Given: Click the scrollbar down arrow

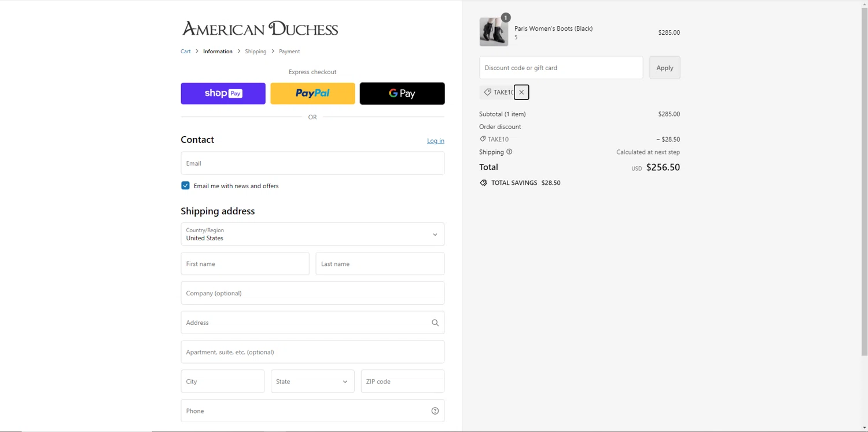Looking at the screenshot, I should coord(865,428).
